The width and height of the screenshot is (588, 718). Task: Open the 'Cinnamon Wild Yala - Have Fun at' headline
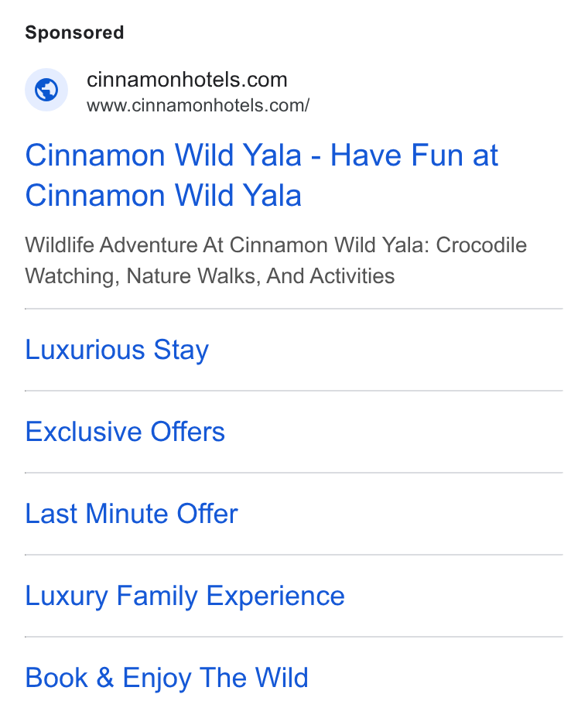(x=262, y=156)
